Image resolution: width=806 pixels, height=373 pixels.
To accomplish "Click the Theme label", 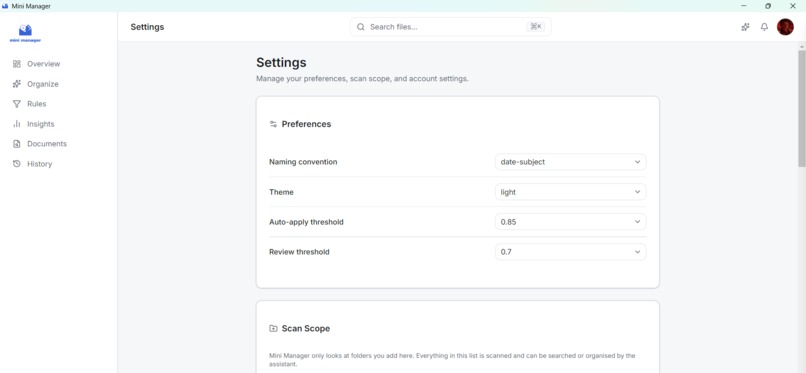I will click(x=281, y=192).
